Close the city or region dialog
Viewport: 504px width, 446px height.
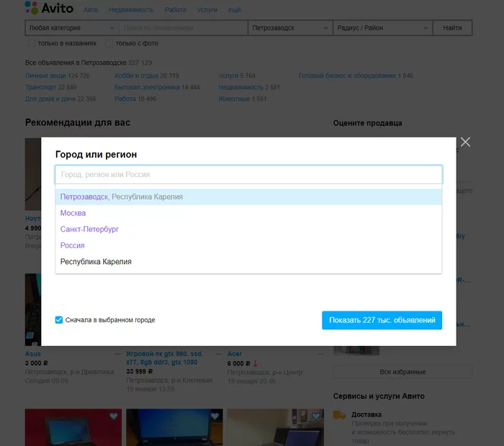click(465, 142)
